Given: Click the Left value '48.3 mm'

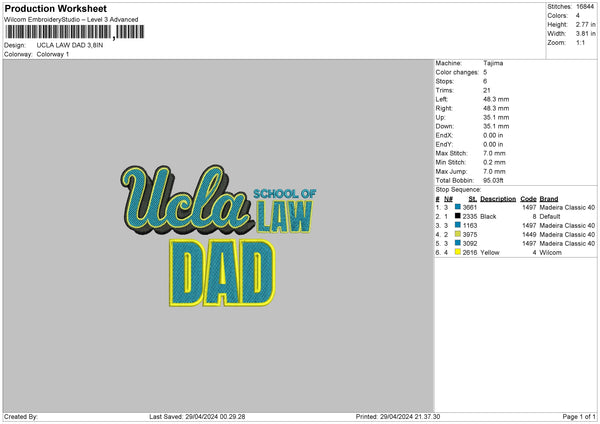Looking at the screenshot, I should pyautogui.click(x=496, y=99).
